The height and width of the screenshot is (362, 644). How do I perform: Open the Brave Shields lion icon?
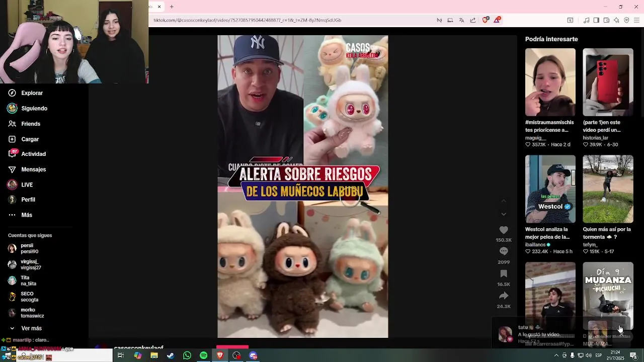tap(485, 20)
